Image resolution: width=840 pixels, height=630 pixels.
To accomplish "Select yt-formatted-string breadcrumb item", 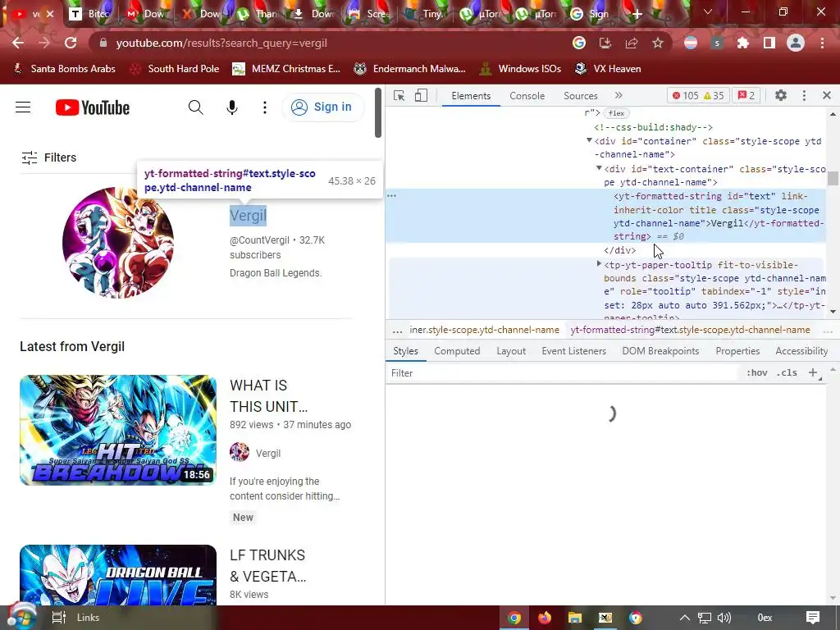I will 690,330.
